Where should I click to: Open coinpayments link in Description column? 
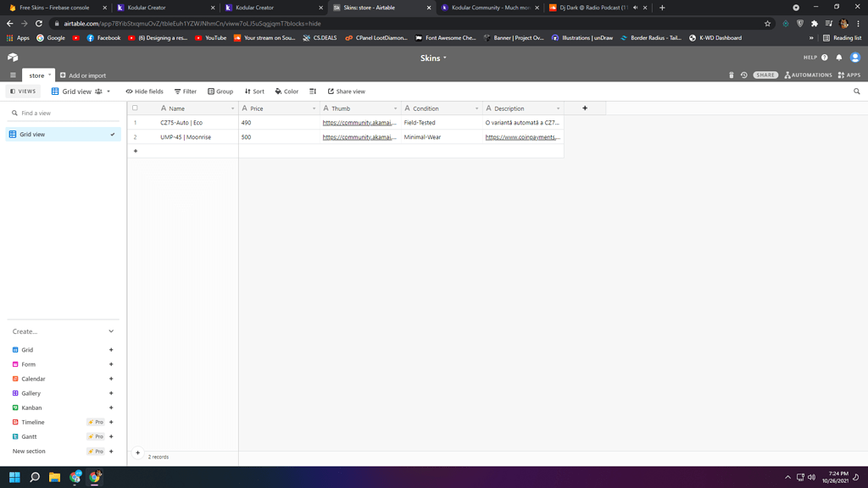tap(522, 137)
